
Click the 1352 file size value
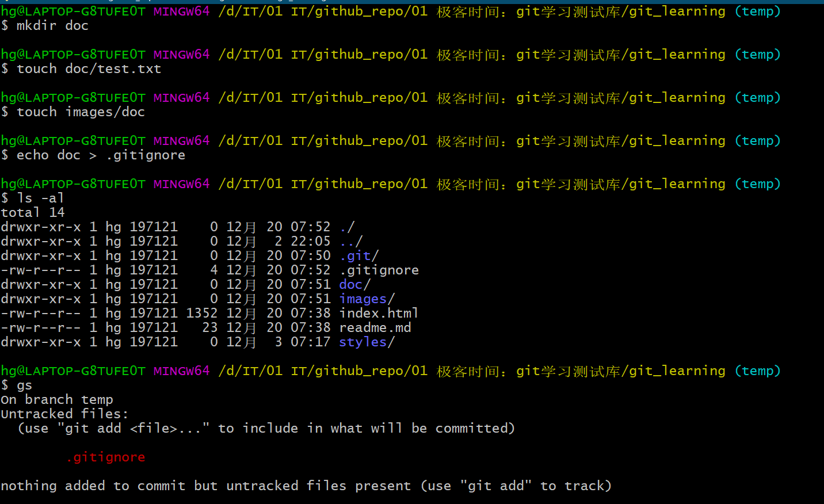(202, 313)
